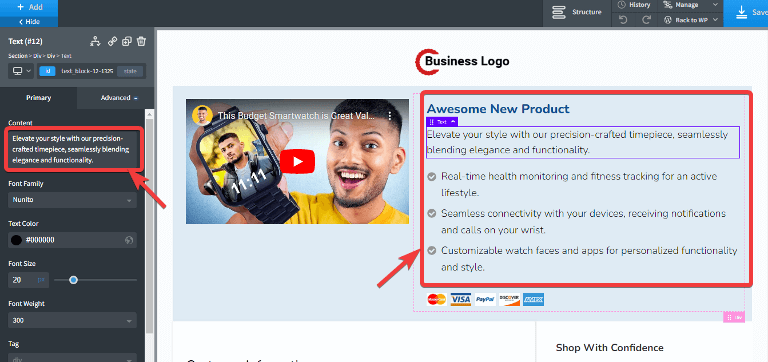The width and height of the screenshot is (768, 362).
Task: Open the Font Family Nunito dropdown
Action: tap(72, 200)
